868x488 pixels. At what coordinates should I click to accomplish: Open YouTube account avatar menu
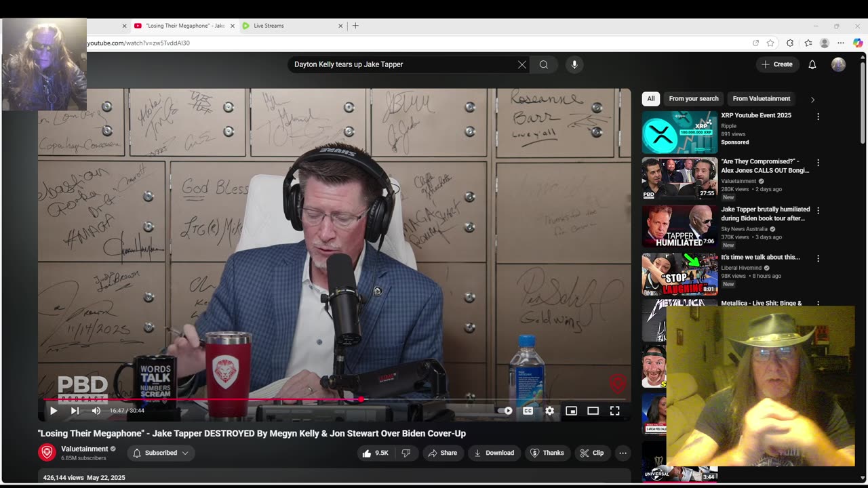click(839, 64)
